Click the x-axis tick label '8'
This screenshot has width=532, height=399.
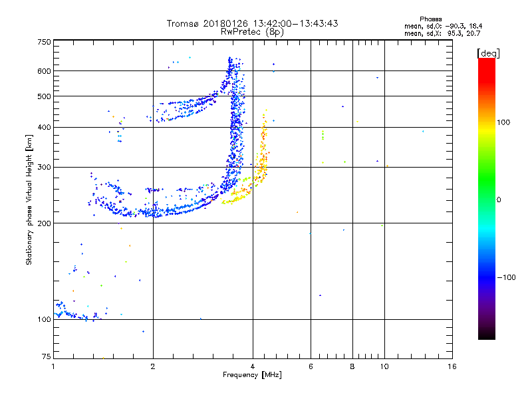(352, 366)
